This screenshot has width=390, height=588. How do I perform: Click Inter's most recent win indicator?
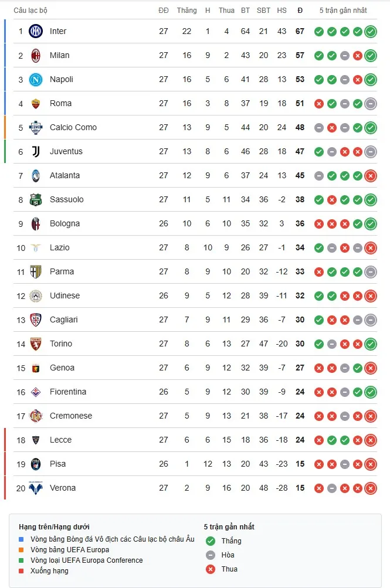click(370, 31)
